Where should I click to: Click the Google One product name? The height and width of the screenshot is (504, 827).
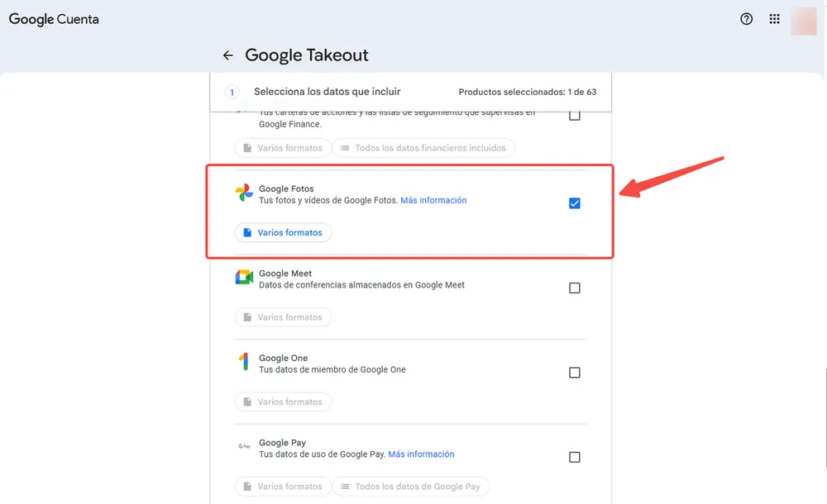283,358
